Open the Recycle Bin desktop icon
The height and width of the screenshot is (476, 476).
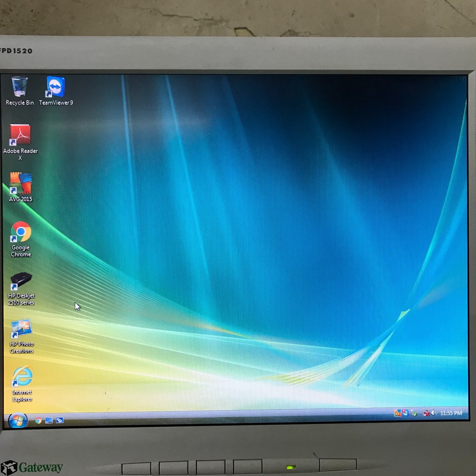(x=20, y=91)
